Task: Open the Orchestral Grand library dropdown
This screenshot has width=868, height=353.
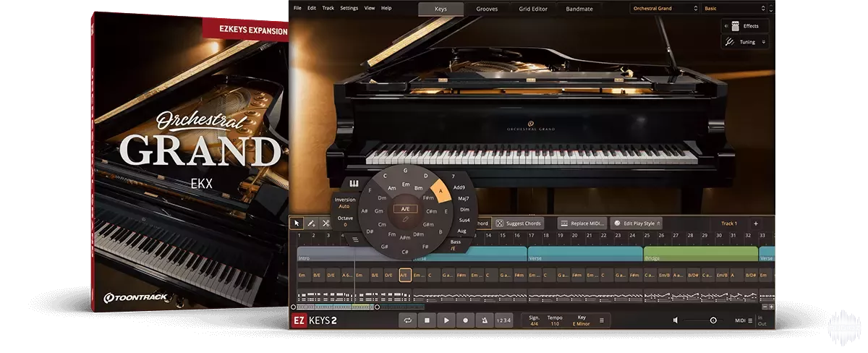Action: point(663,8)
